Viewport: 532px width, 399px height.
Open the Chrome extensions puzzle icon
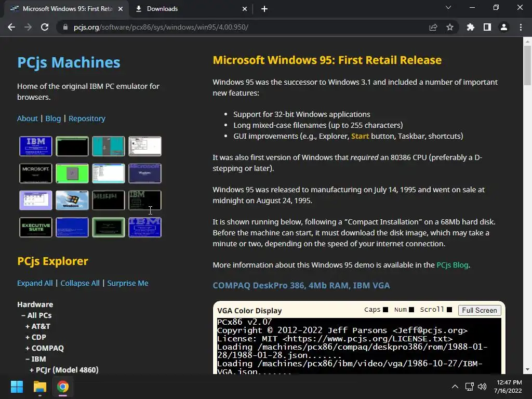471,27
